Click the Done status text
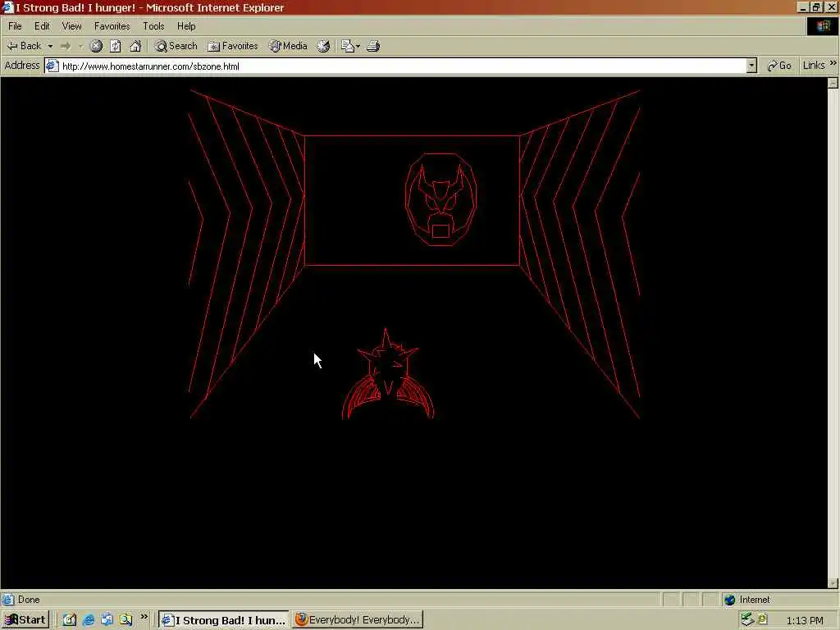 click(29, 600)
